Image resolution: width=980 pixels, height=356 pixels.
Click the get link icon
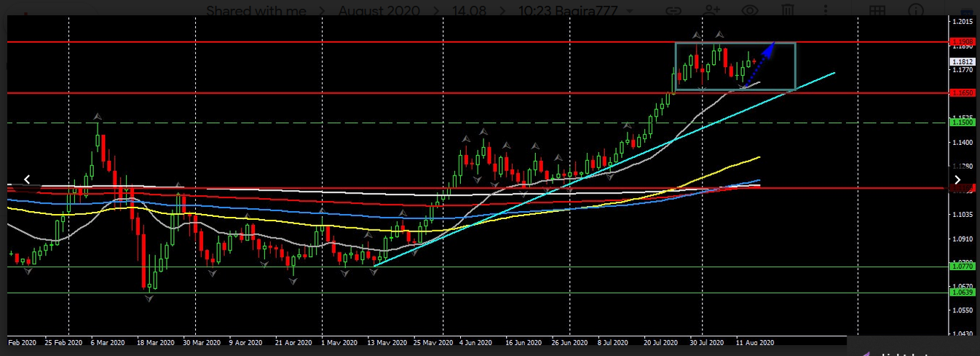tap(674, 11)
